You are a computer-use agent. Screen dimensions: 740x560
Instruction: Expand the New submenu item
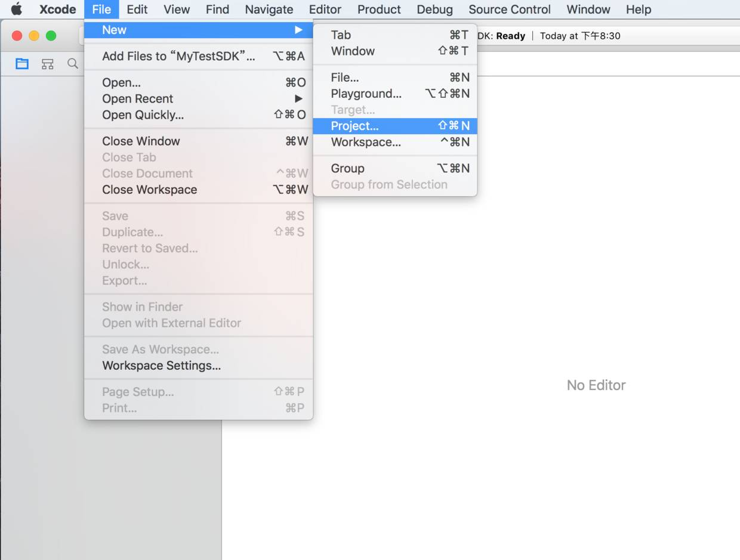[199, 30]
